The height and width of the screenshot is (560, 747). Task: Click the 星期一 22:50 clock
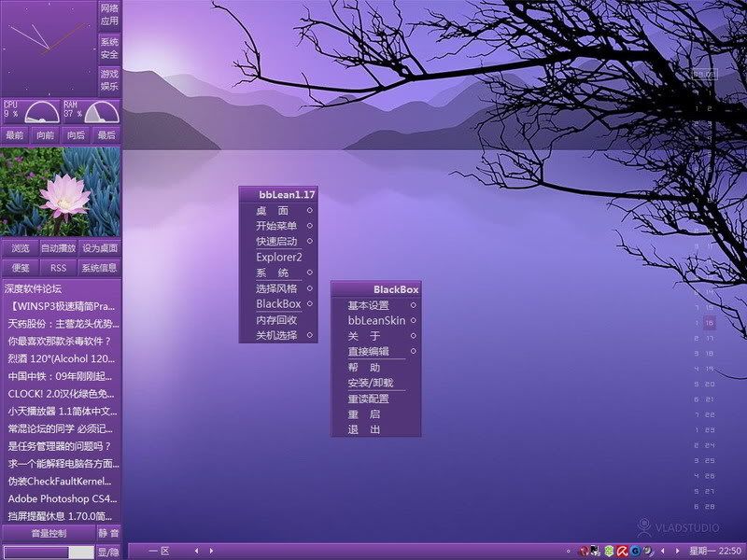pos(715,551)
